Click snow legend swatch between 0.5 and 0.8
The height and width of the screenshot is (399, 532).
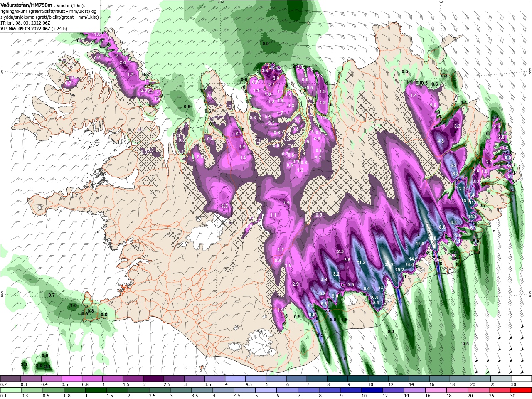[x=71, y=379]
